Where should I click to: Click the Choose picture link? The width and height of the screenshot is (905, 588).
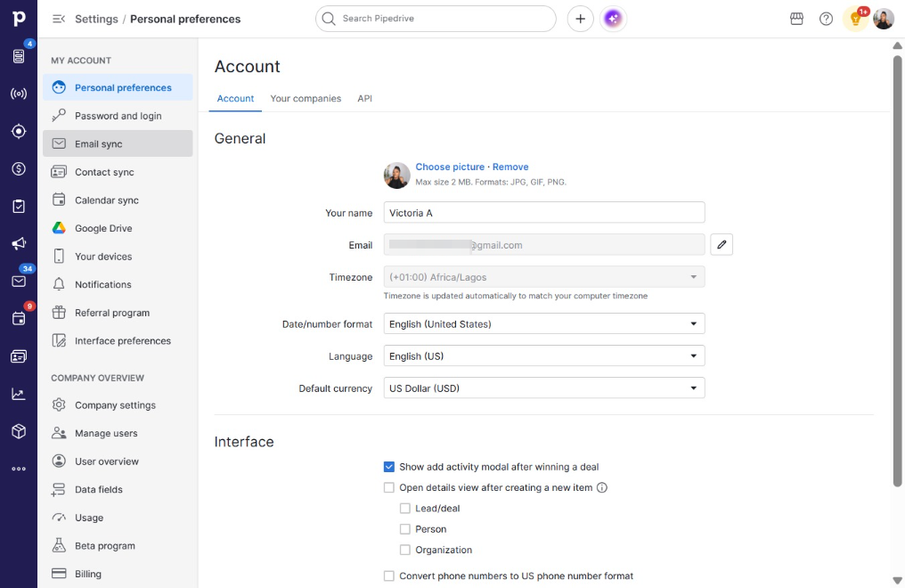(450, 167)
